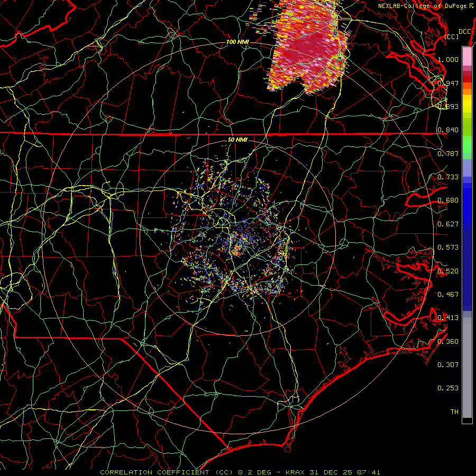The height and width of the screenshot is (476, 476).
Task: Click the 0.787 color scale label
Action: 448,153
